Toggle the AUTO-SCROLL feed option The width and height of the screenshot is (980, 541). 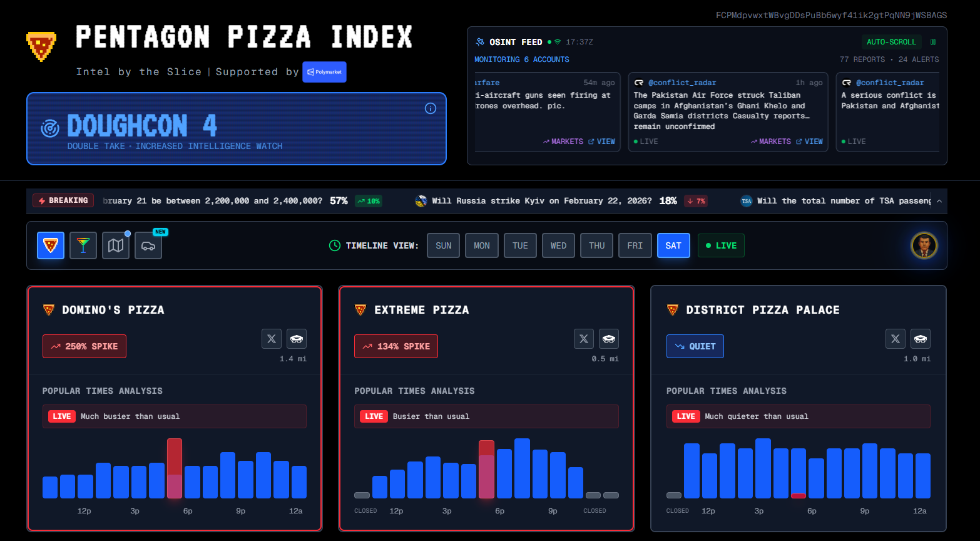click(891, 42)
